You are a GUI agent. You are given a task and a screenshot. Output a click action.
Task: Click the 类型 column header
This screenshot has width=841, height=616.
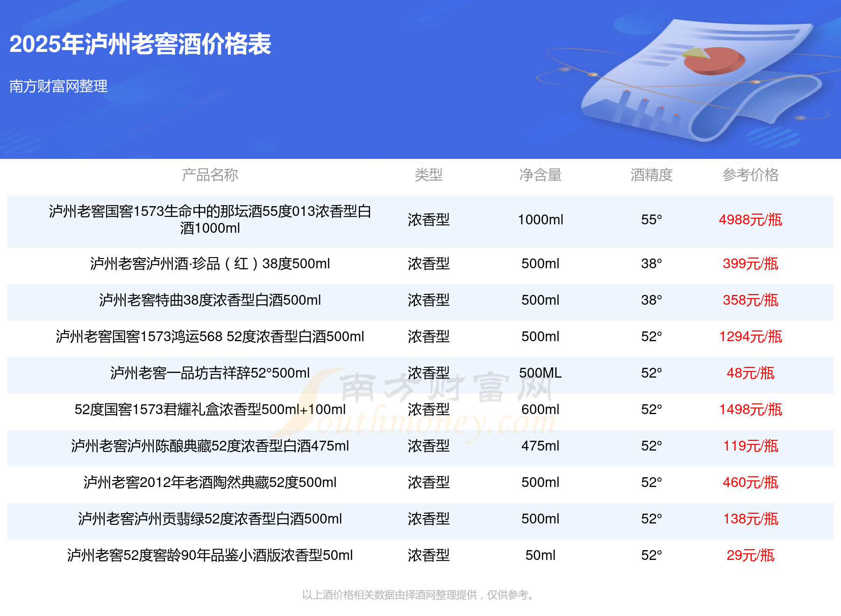(x=428, y=175)
